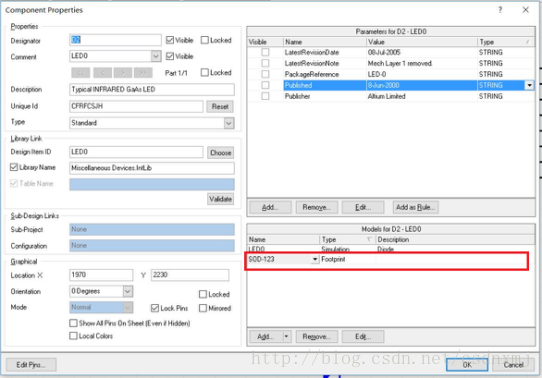Enable Local Colors checkbox
The image size is (542, 378).
[73, 336]
